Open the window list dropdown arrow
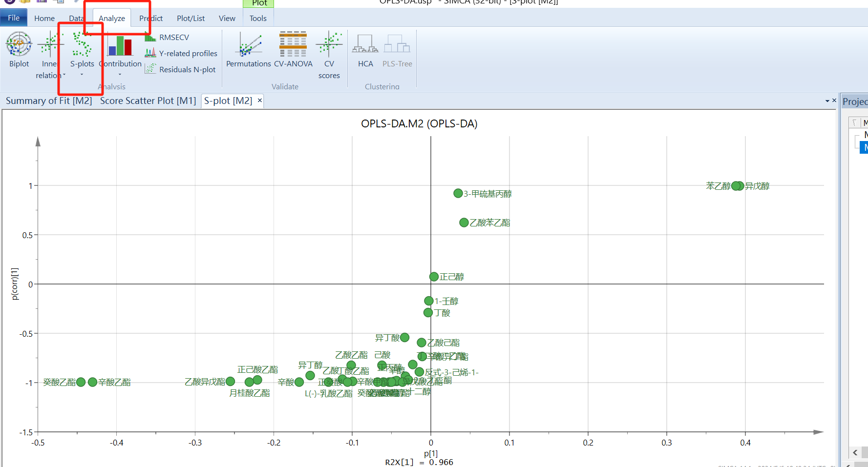Image resolution: width=868 pixels, height=467 pixels. click(827, 101)
